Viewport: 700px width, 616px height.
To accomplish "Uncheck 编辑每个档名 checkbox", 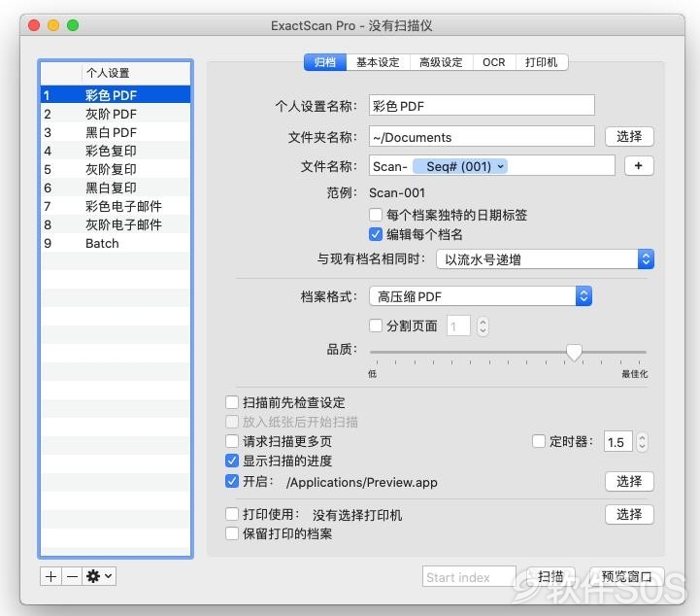I will tap(376, 234).
